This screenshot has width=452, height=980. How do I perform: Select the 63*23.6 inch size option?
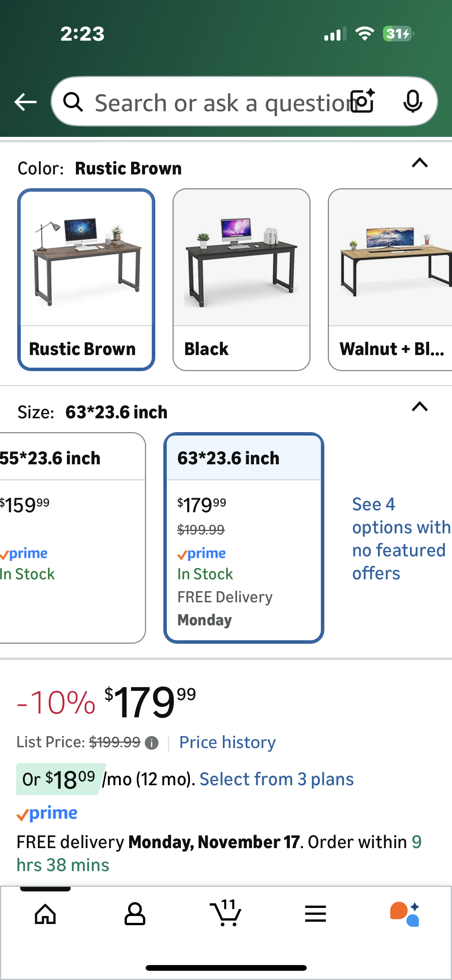pyautogui.click(x=244, y=538)
